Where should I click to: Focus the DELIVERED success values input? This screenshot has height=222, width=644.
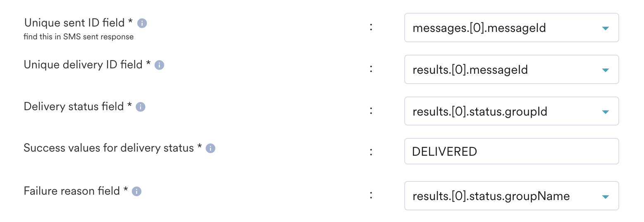pyautogui.click(x=511, y=152)
